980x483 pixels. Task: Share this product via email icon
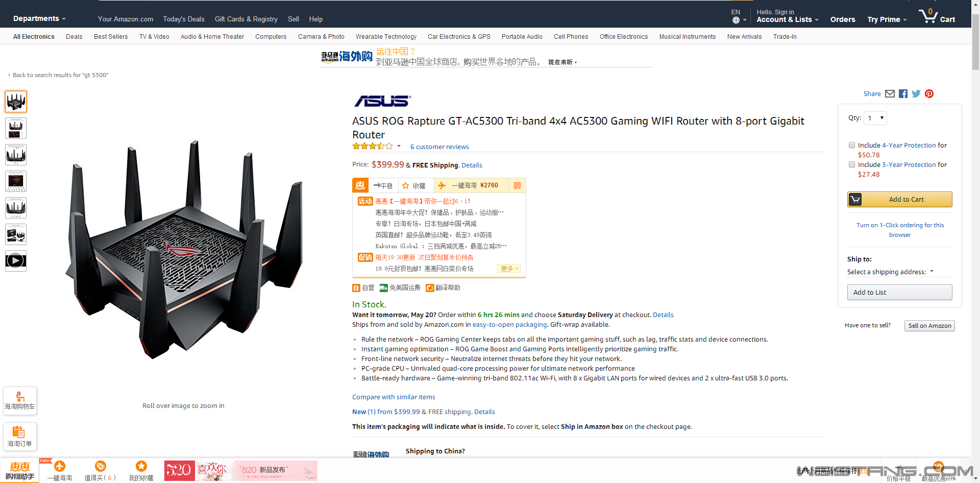(890, 93)
